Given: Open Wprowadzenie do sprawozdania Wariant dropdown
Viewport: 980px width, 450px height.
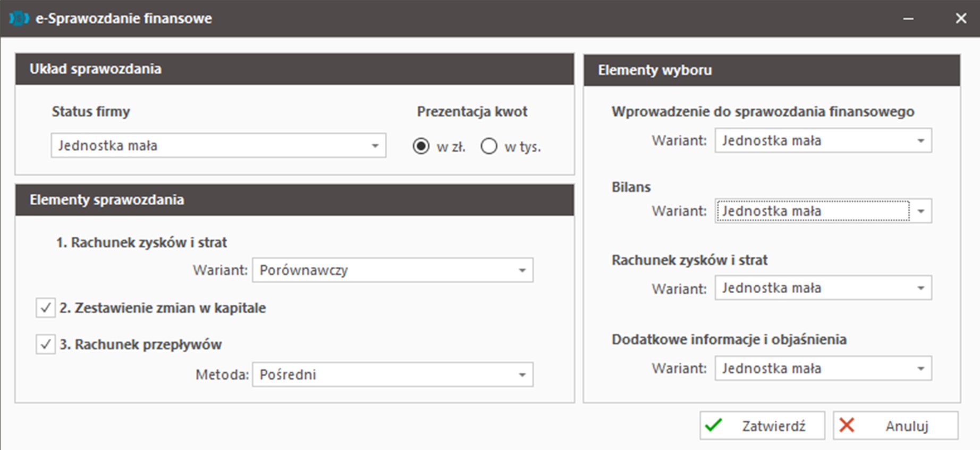Looking at the screenshot, I should point(920,141).
